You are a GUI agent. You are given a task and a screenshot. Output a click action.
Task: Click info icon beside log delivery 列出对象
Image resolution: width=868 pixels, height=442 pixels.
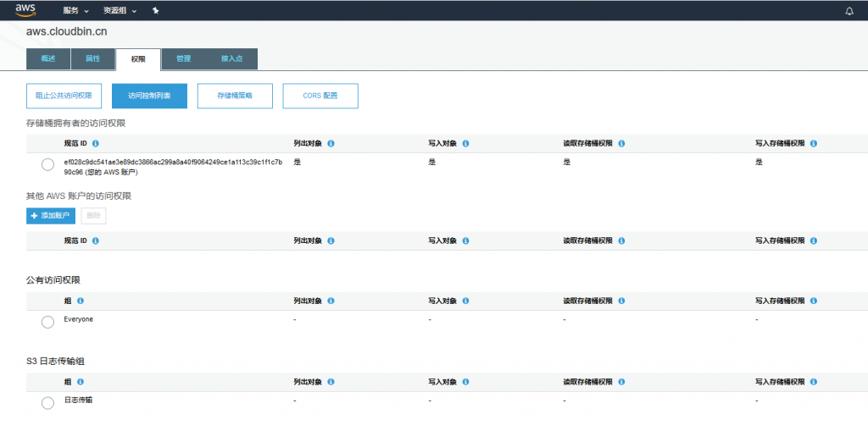331,382
